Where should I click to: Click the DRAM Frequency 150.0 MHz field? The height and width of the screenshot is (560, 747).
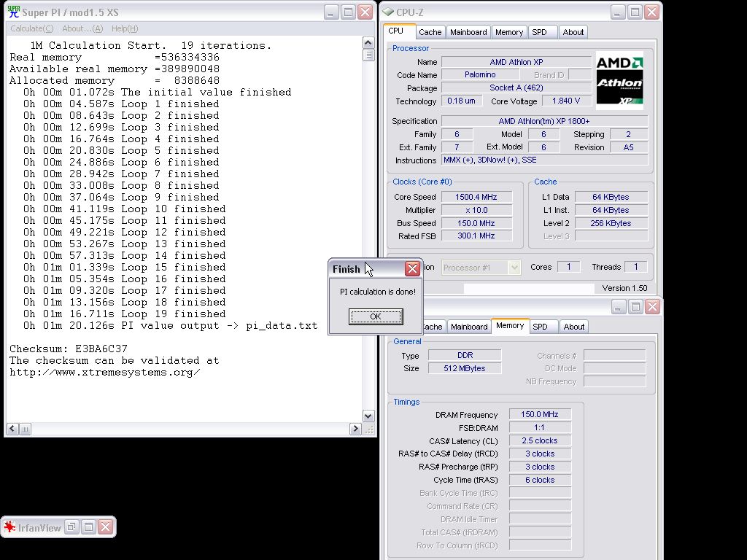540,415
